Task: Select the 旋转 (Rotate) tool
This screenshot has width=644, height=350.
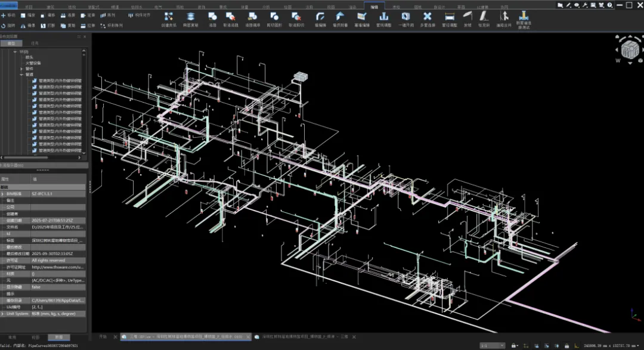Action: tap(8, 26)
